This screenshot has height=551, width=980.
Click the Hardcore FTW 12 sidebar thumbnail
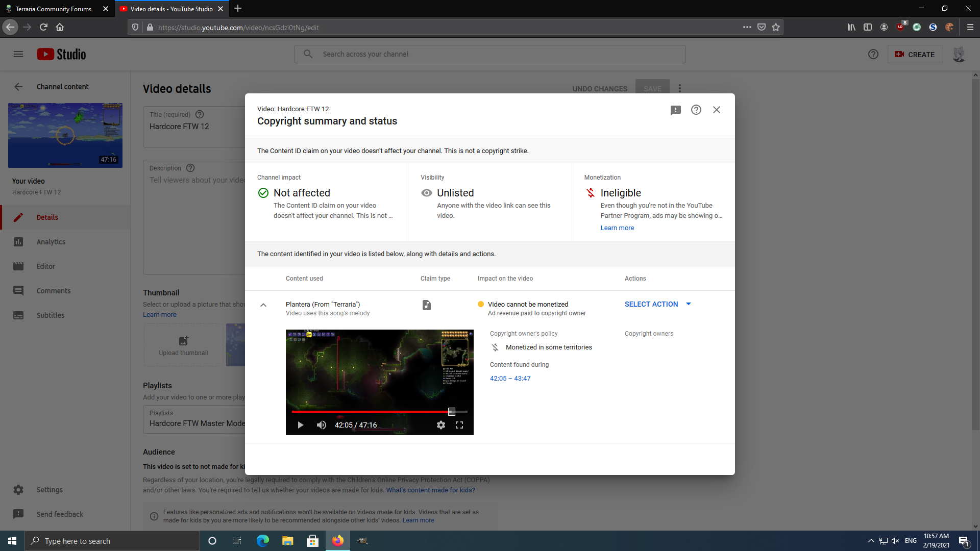[x=65, y=135]
